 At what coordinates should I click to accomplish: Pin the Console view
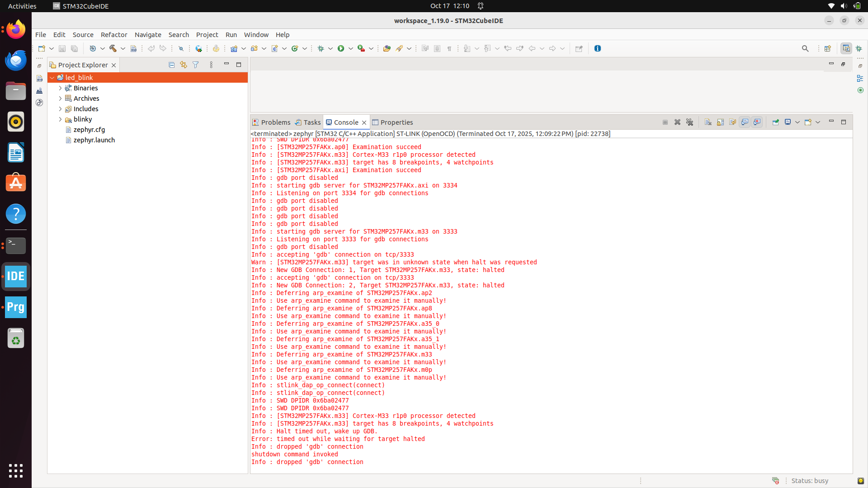click(x=776, y=122)
